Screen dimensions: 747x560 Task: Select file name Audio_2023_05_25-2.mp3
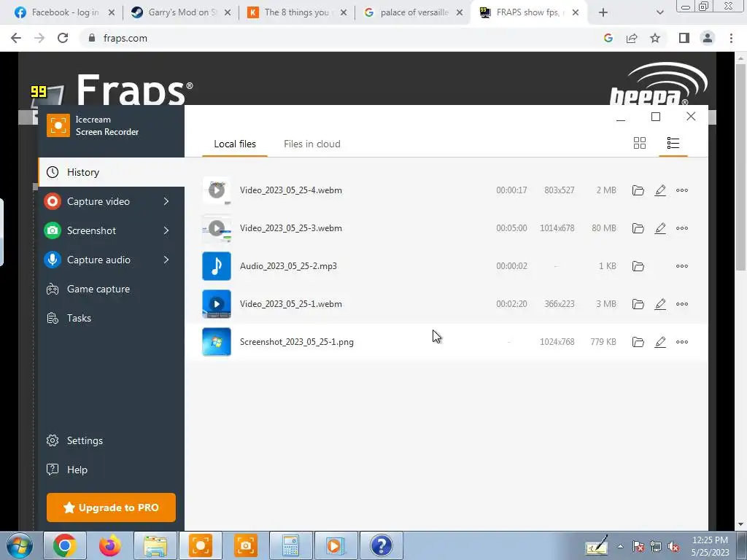pyautogui.click(x=288, y=265)
